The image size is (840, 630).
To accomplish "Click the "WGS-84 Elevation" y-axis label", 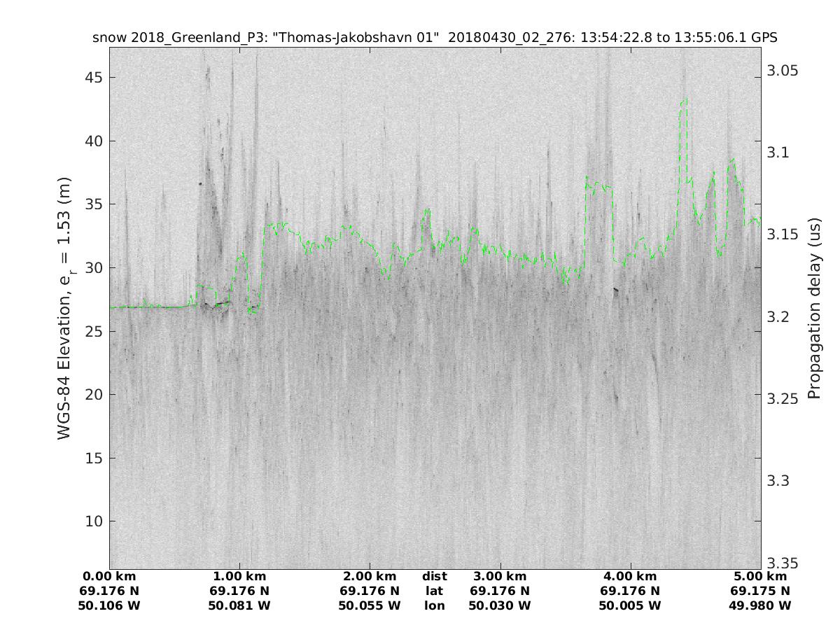I will [65, 308].
